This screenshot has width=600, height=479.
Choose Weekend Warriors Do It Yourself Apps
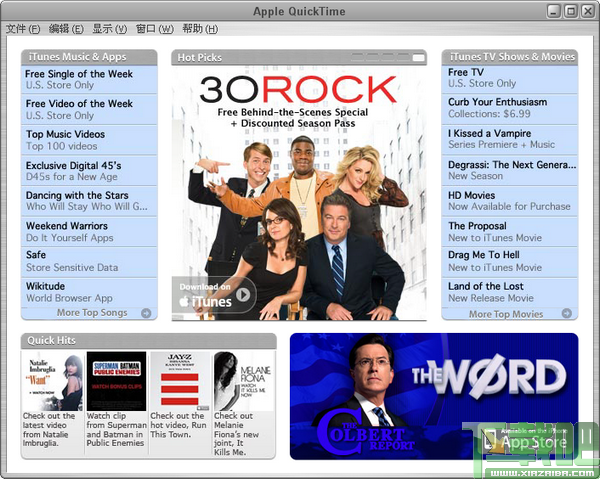89,231
